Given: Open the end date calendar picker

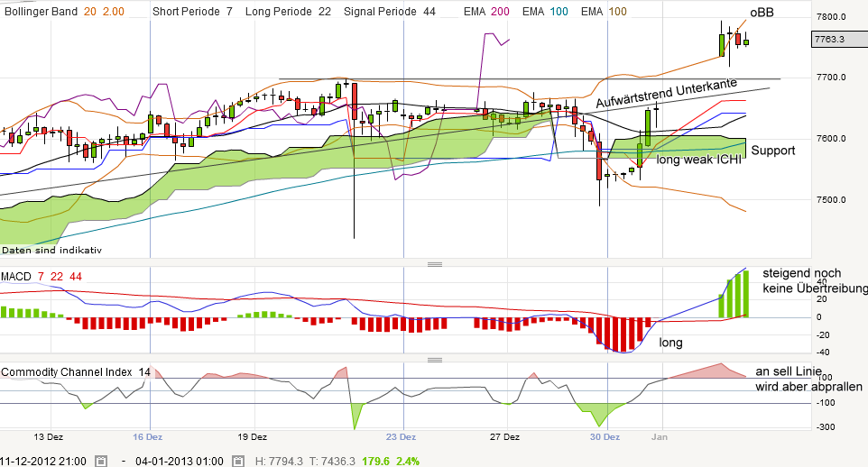Looking at the screenshot, I should (x=239, y=461).
